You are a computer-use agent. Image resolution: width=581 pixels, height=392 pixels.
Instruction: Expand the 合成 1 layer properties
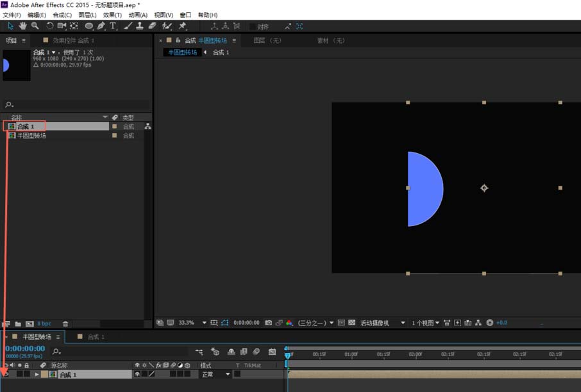[x=37, y=375]
